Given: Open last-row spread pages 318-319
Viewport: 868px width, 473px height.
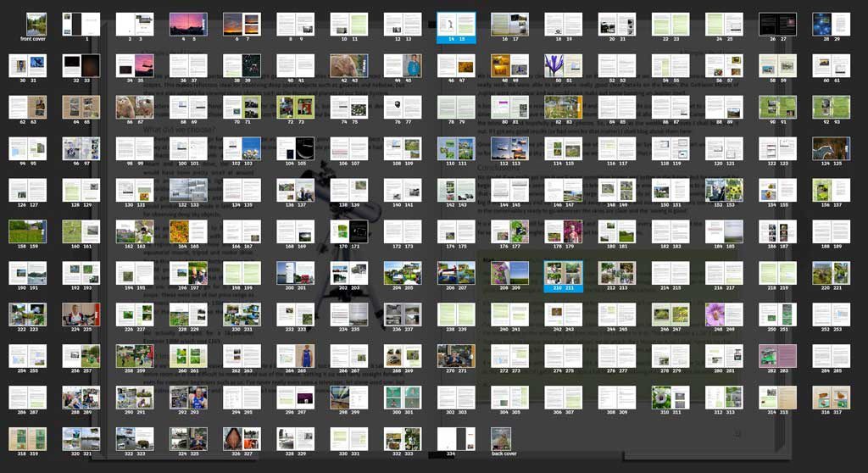Looking at the screenshot, I should click(27, 438).
